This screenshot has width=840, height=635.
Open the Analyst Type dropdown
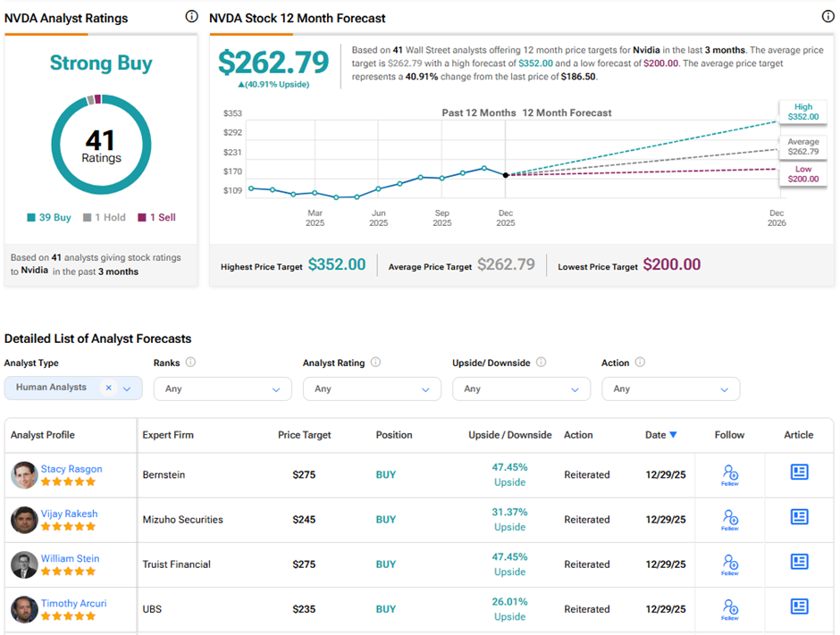pos(127,389)
